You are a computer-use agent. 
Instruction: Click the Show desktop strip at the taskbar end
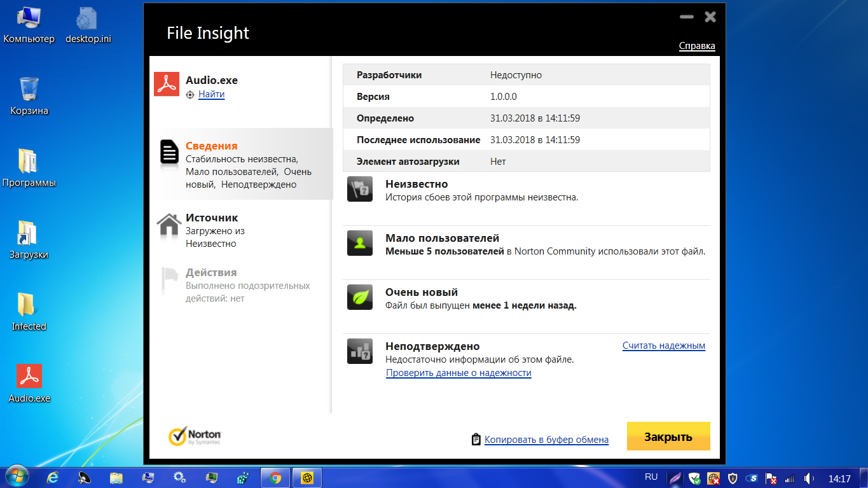tap(864, 477)
